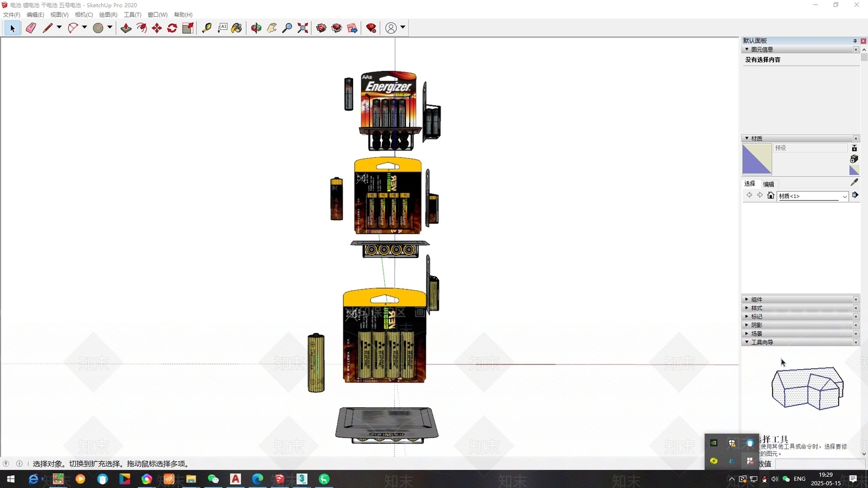Viewport: 868px width, 488px height.
Task: Activate the Rotate tool
Action: [173, 28]
